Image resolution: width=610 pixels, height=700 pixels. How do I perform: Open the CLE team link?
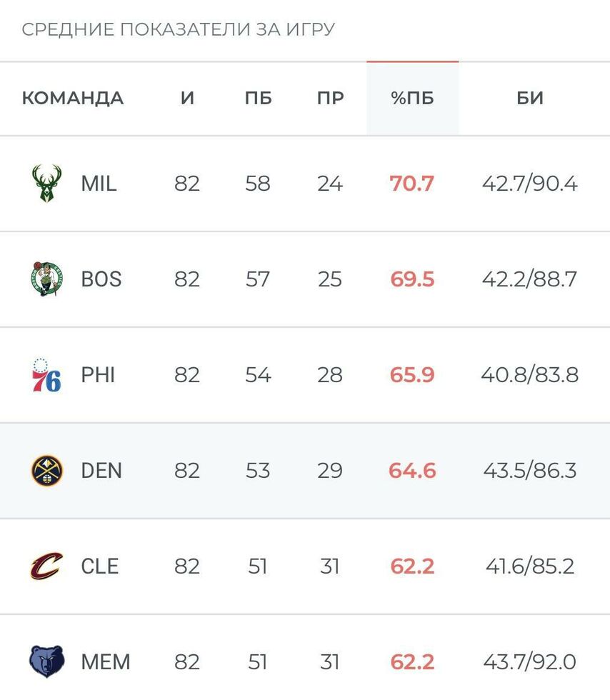coord(99,566)
